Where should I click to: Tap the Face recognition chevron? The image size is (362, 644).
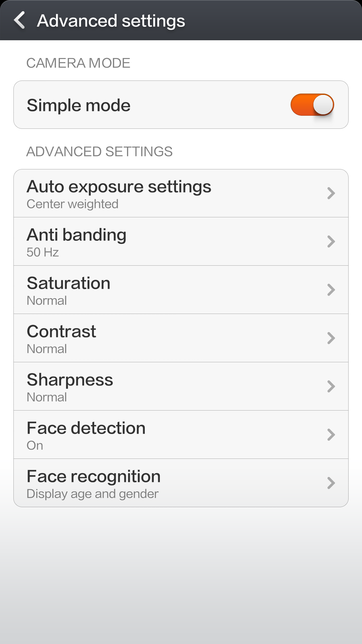tap(331, 483)
